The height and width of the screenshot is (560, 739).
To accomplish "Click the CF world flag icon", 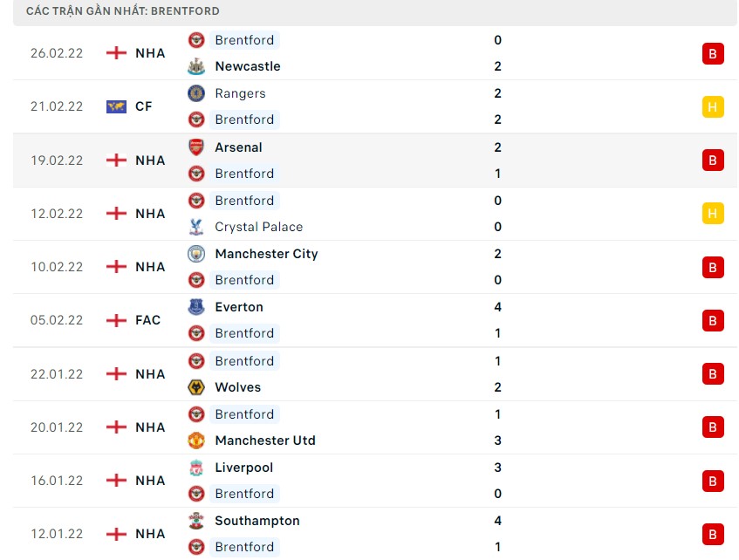I will coord(116,106).
